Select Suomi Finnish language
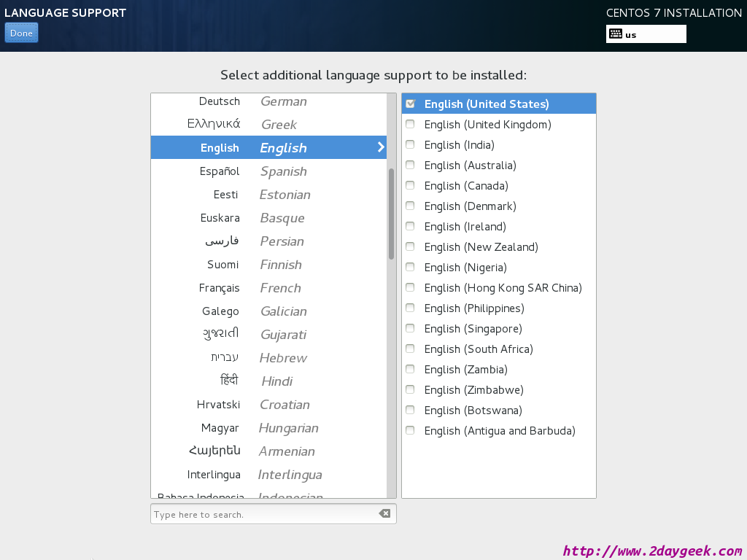This screenshot has width=747, height=560. 268,264
